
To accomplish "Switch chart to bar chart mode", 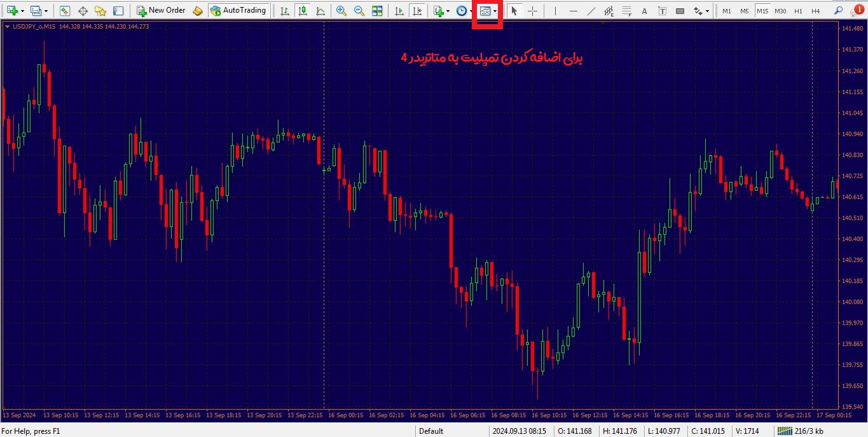I will click(x=284, y=11).
